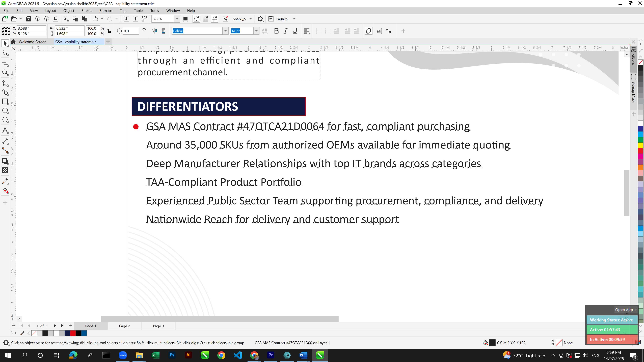This screenshot has width=644, height=362.
Task: Activate the Zoom magnifier tool
Action: 5,72
